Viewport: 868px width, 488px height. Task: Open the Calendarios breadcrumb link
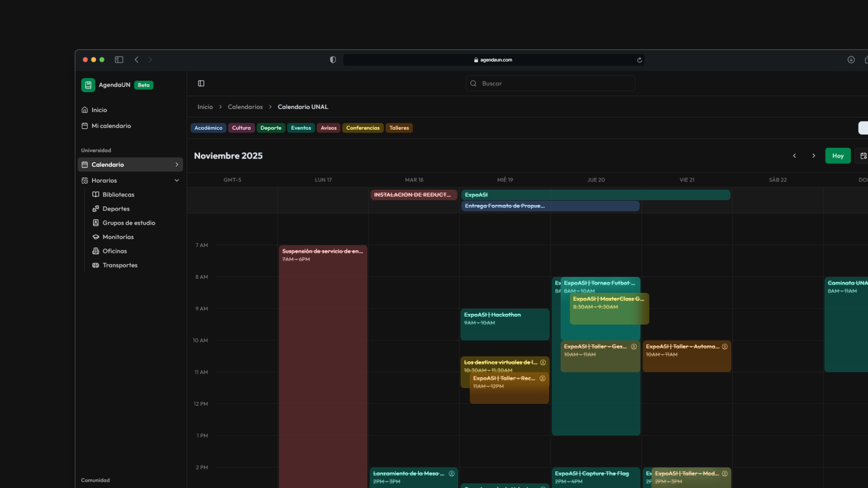click(x=245, y=107)
